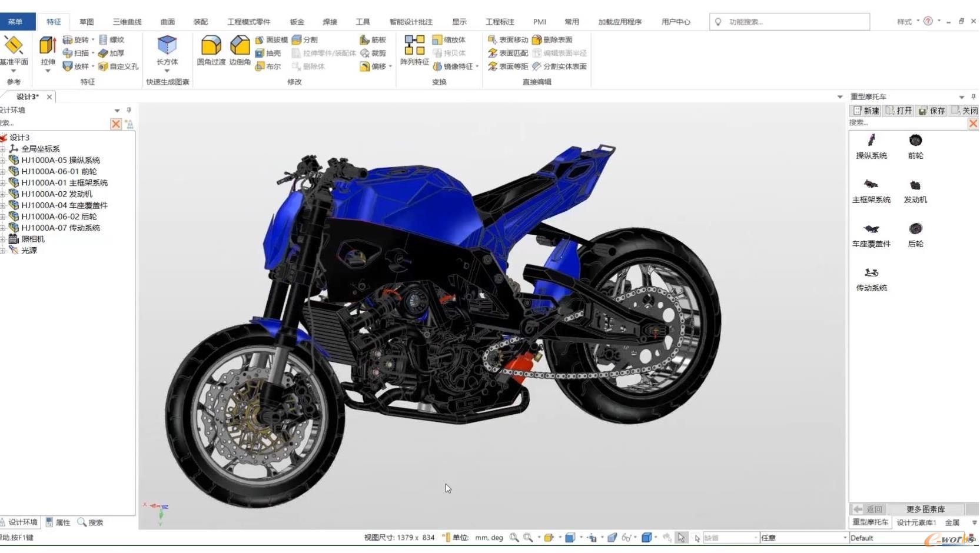Click the 长方体 box primitive icon

click(x=167, y=49)
